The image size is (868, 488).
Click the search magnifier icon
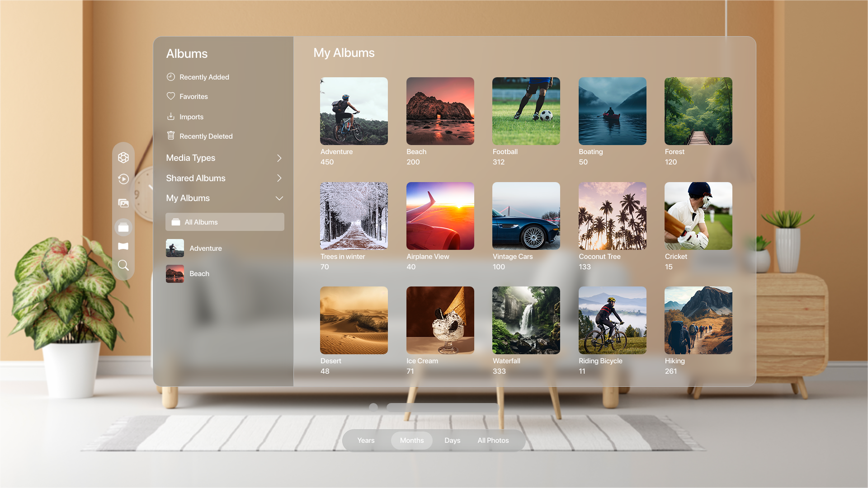pyautogui.click(x=123, y=265)
